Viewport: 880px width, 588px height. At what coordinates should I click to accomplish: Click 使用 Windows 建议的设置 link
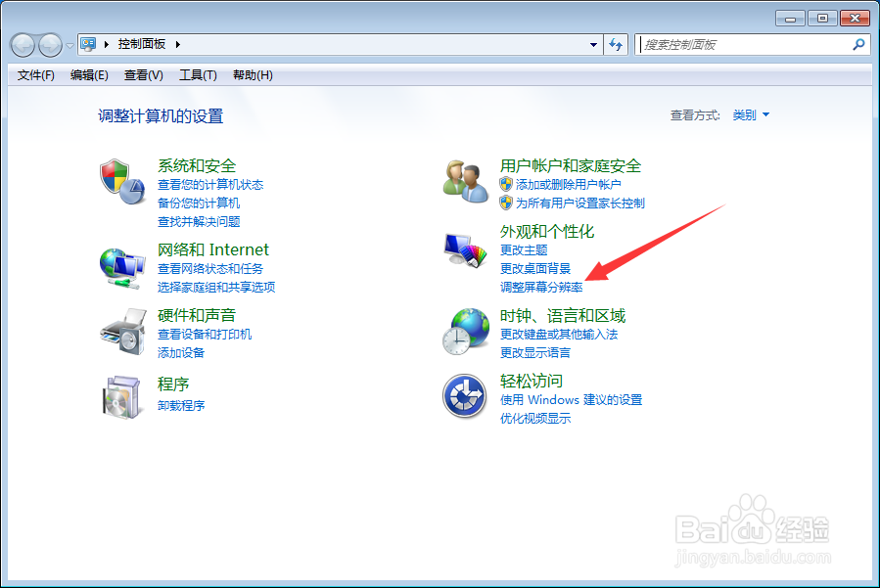(x=572, y=400)
